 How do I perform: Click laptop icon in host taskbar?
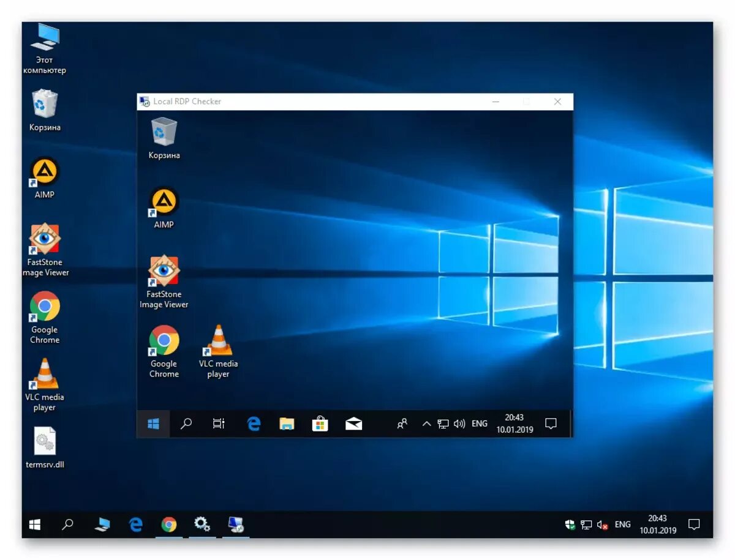coord(102,525)
